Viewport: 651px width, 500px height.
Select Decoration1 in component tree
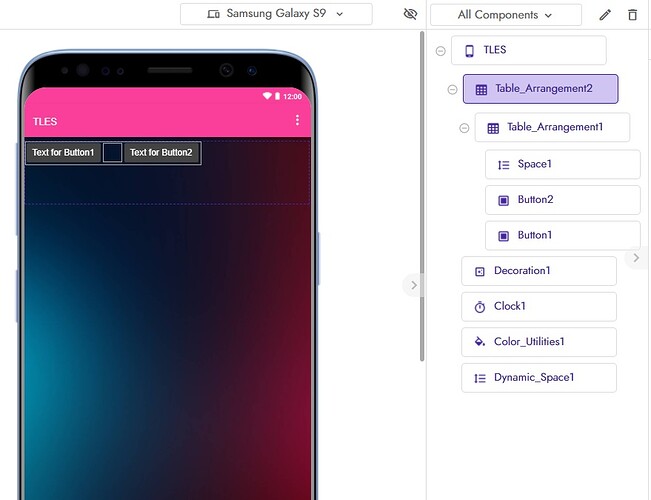pos(539,271)
